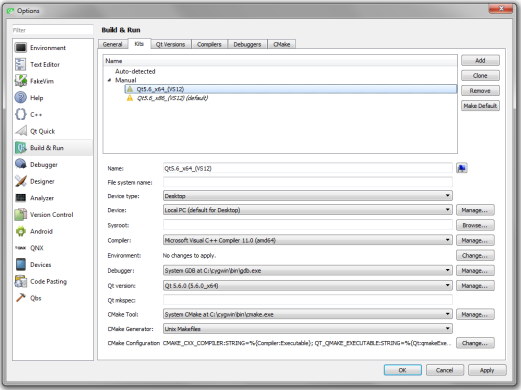Open the Devices settings category
This screenshot has width=521, height=390.
[53, 264]
